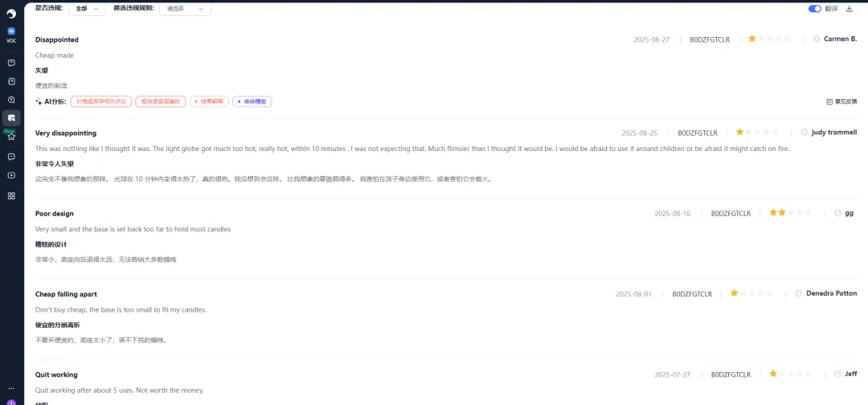Viewport: 868px width, 405px height.
Task: Click the date 2025-08-27
Action: pyautogui.click(x=652, y=40)
